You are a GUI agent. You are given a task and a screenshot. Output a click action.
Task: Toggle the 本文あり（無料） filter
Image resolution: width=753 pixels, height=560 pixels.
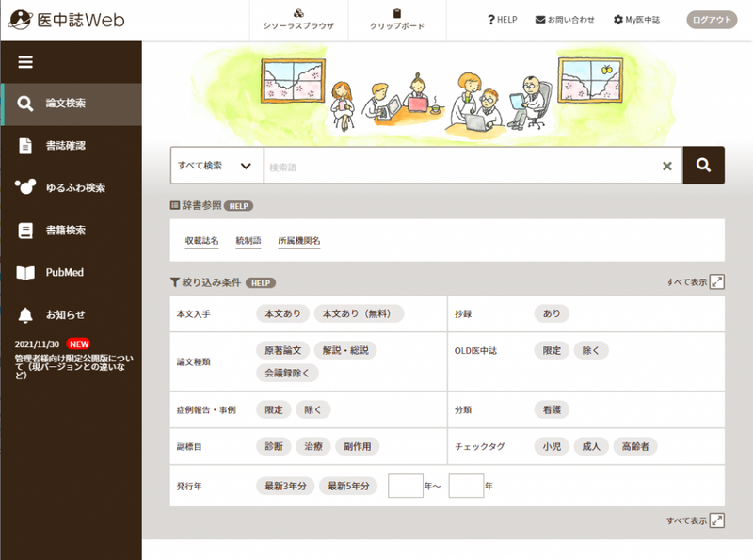359,313
